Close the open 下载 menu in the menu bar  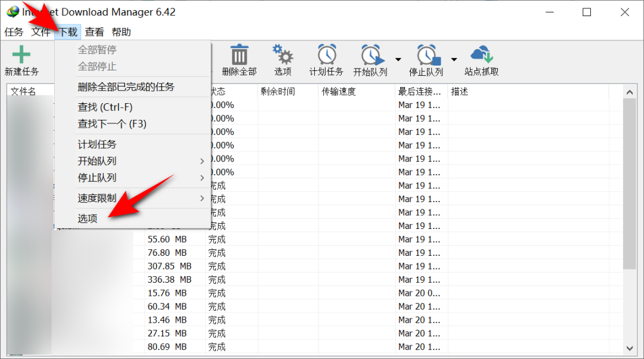click(68, 32)
